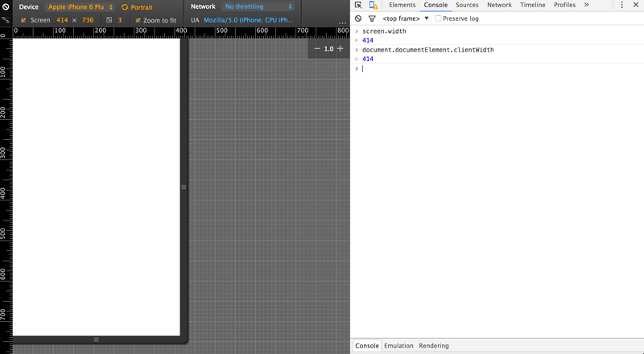Show more DevTools tabs chevron
644x354 pixels.
coord(587,5)
